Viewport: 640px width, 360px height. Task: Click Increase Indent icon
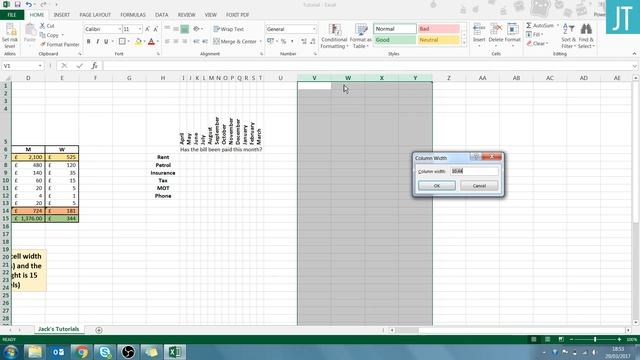205,41
